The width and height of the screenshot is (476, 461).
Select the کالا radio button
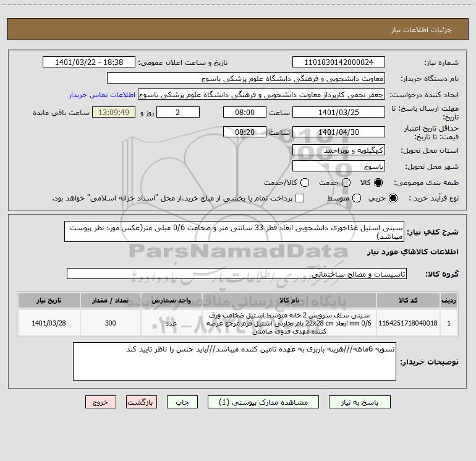[378, 183]
